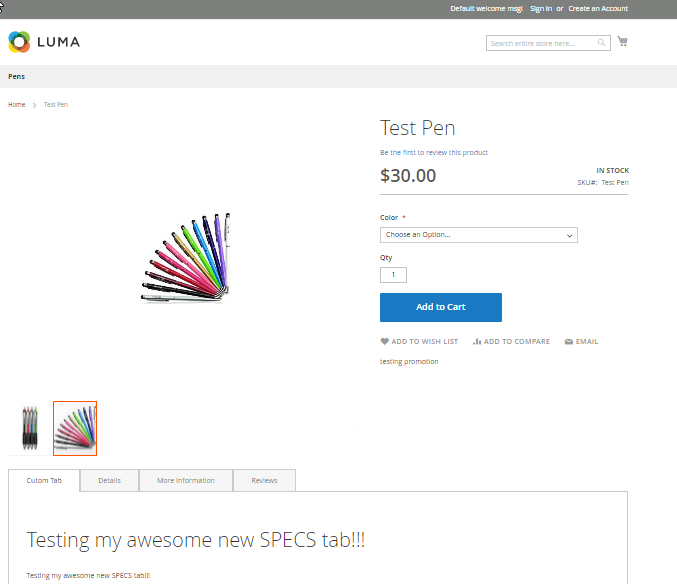Click the search magnifier icon
The image size is (677, 584).
[602, 43]
